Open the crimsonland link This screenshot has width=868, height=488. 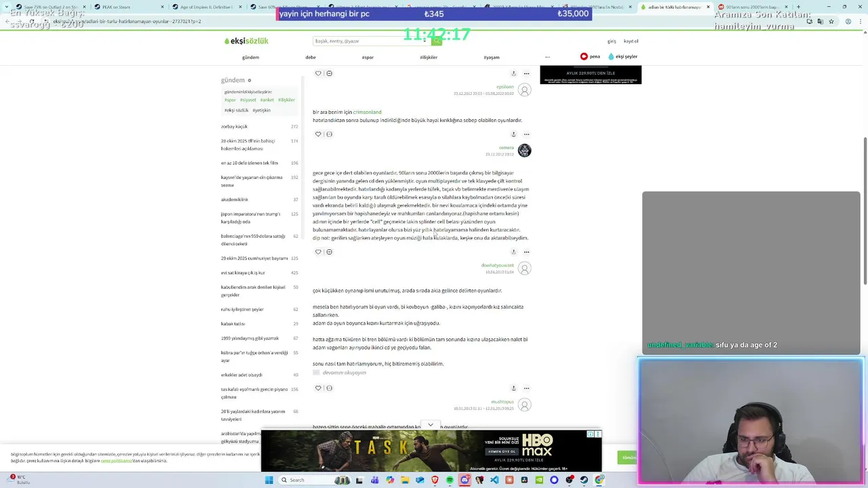click(x=367, y=112)
